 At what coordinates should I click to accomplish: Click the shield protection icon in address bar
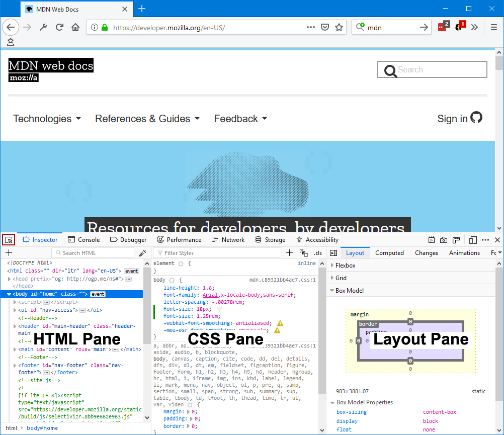click(325, 28)
